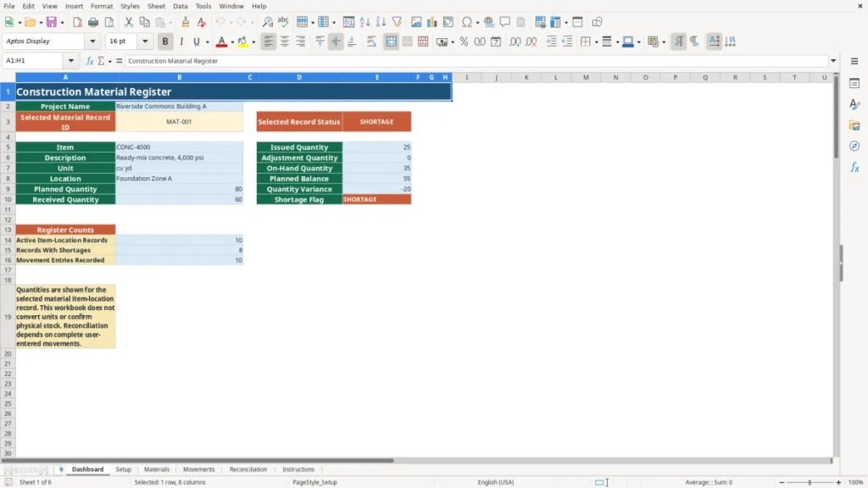Open the Format menu
Image resolution: width=868 pixels, height=488 pixels.
102,6
